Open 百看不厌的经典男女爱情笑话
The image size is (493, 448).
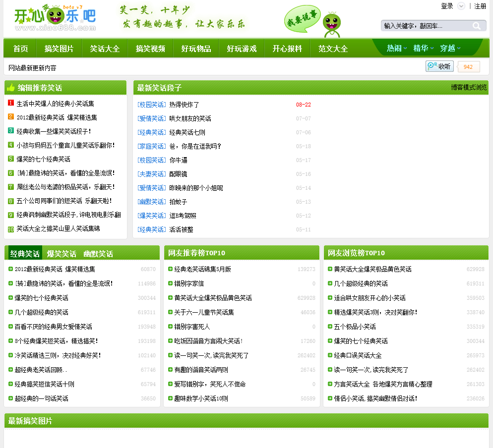point(54,327)
